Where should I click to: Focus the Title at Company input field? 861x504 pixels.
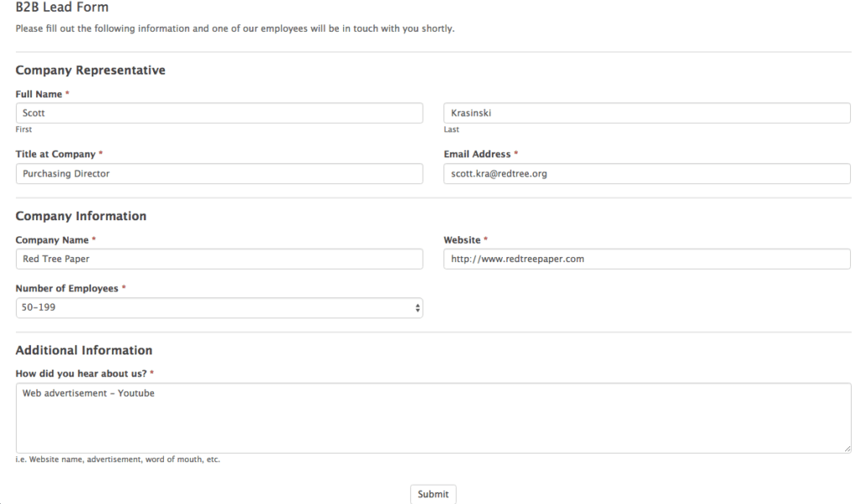(219, 174)
